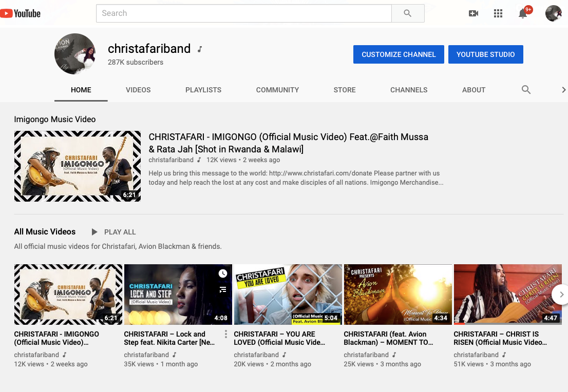The image size is (568, 392).
Task: Add Lock and Step to Watch Later
Action: pos(223,273)
